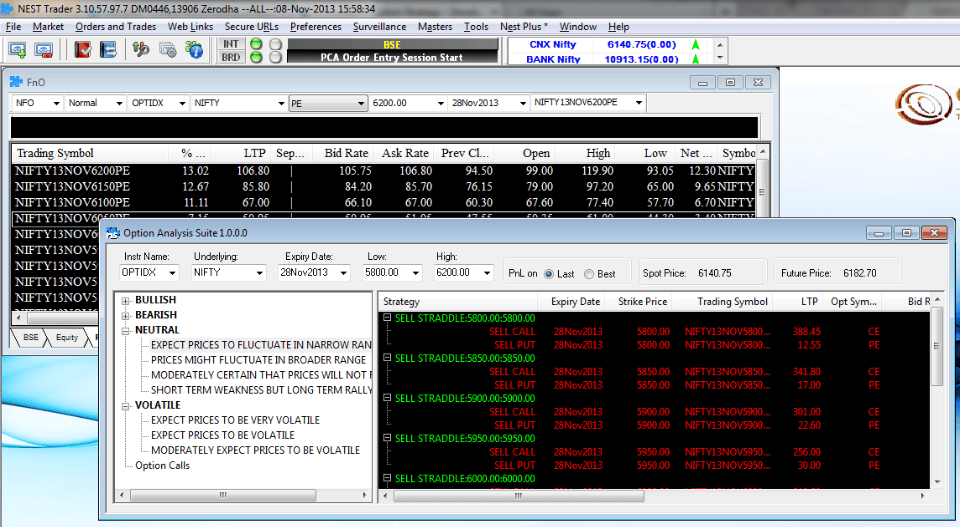Click the grey light in the BRD row
This screenshot has width=961, height=528.
276,58
